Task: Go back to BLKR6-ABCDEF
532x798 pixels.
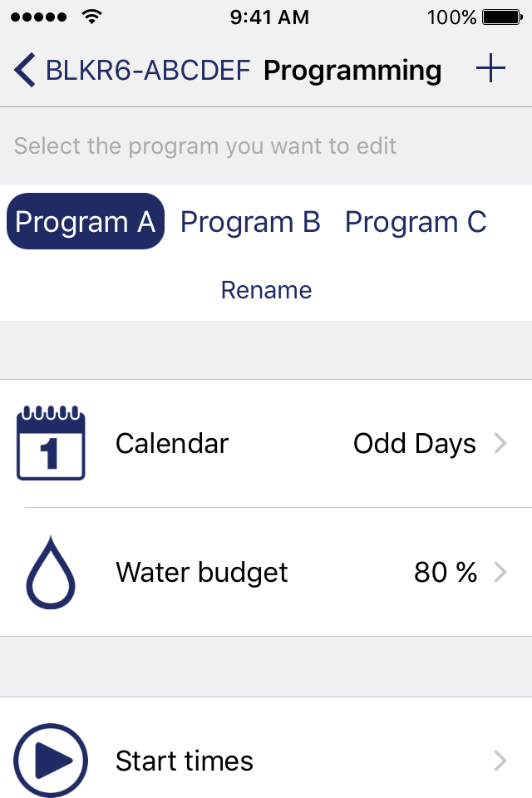Action: 148,70
